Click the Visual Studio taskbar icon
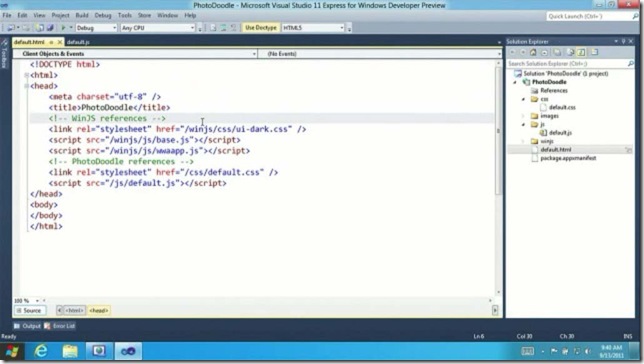 pyautogui.click(x=128, y=351)
